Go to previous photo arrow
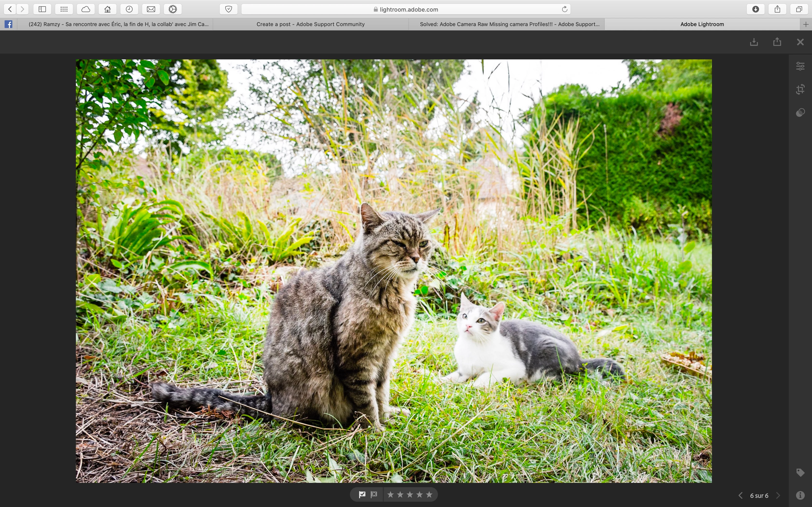 (740, 496)
